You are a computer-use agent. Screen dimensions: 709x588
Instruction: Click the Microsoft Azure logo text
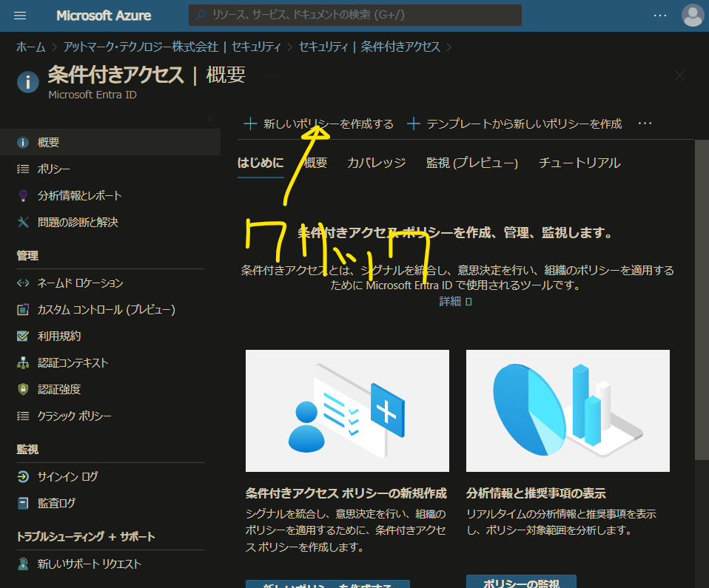(x=104, y=16)
